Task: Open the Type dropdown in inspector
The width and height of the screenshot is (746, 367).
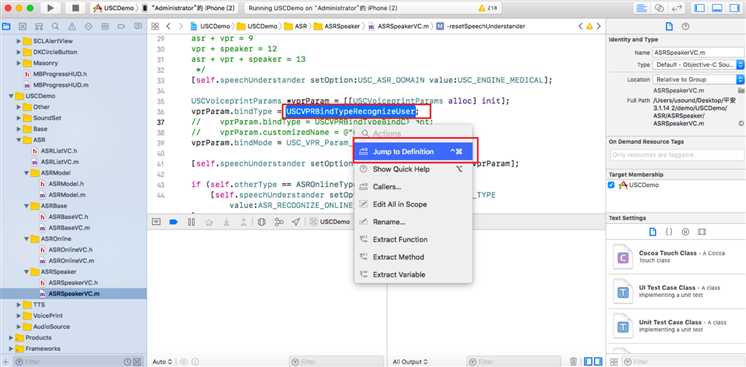Action: (x=698, y=65)
